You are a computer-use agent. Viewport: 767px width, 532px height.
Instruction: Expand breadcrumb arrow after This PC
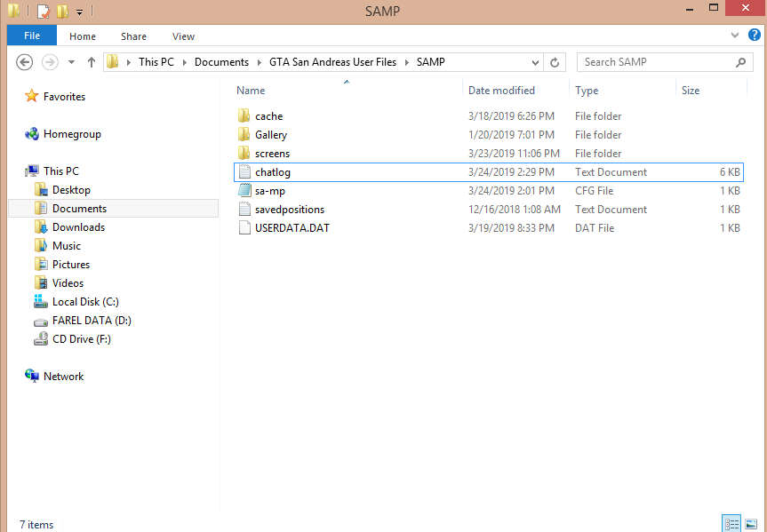coord(185,62)
